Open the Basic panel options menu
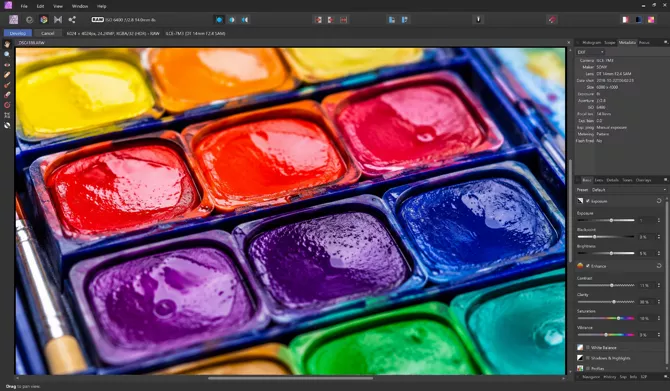The image size is (670, 391). point(665,180)
